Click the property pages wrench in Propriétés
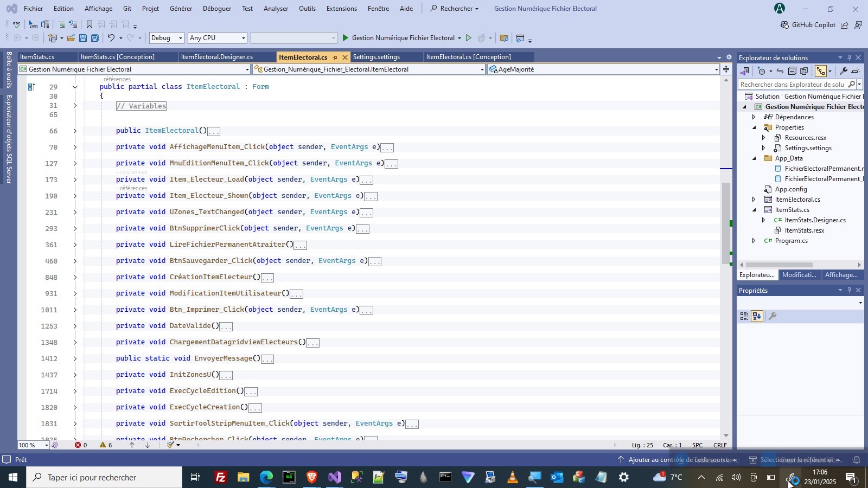The width and height of the screenshot is (868, 488). 773,316
